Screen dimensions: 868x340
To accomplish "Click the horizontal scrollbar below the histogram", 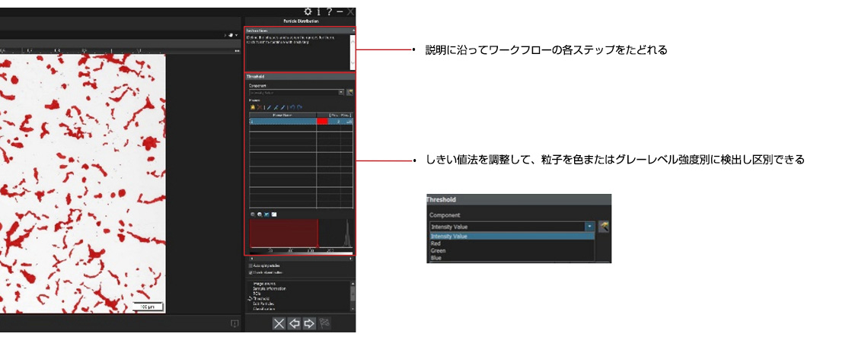I will (302, 258).
